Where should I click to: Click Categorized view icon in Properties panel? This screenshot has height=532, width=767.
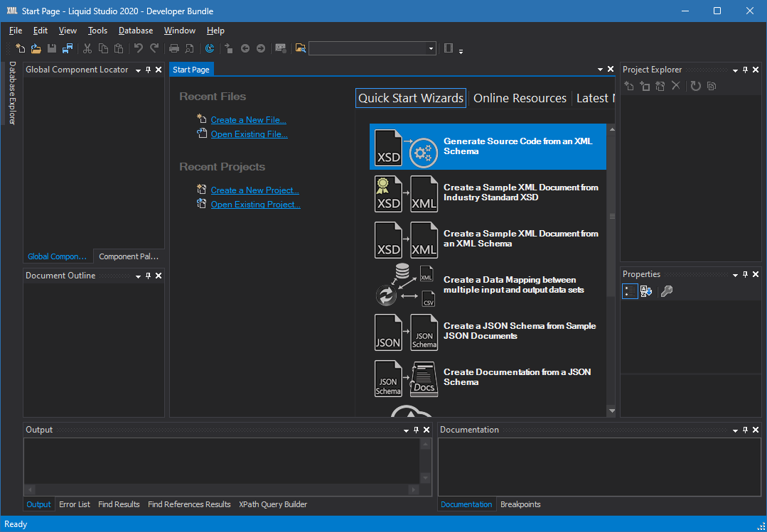click(x=630, y=291)
